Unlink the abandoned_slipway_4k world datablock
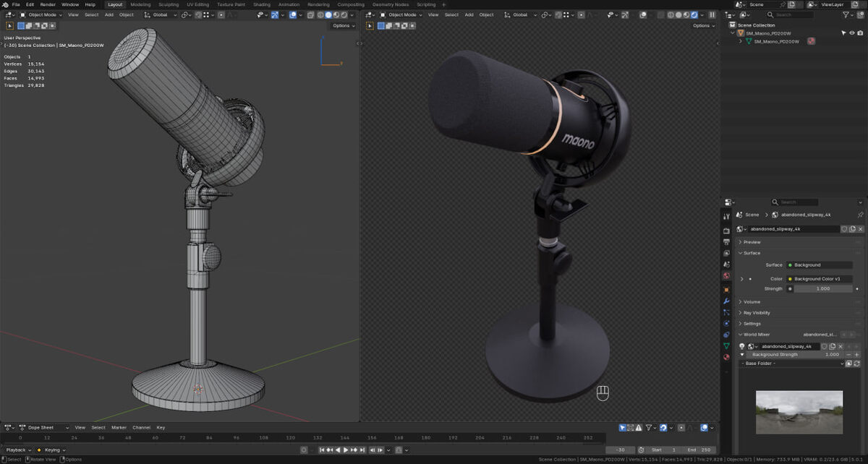868x464 pixels. tap(860, 229)
